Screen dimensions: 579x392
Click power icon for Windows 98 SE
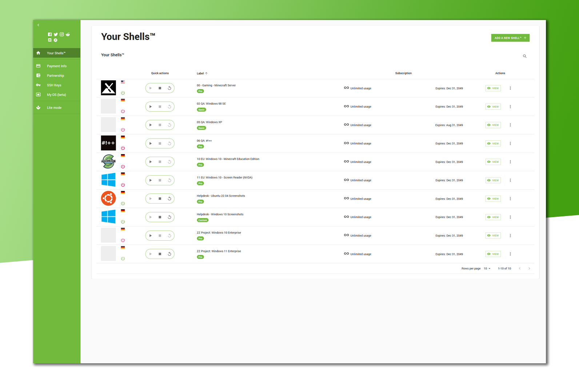[123, 111]
